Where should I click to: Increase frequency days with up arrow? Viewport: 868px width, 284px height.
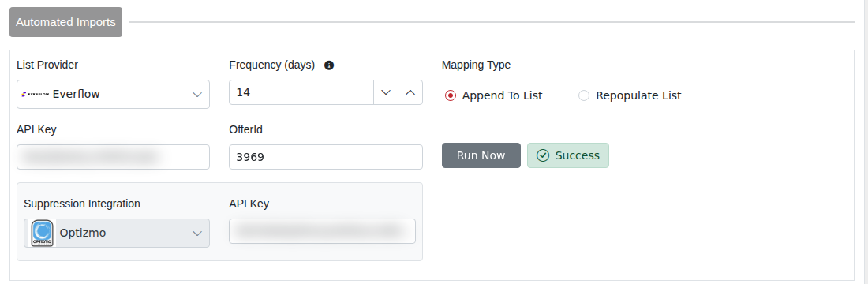coord(410,92)
